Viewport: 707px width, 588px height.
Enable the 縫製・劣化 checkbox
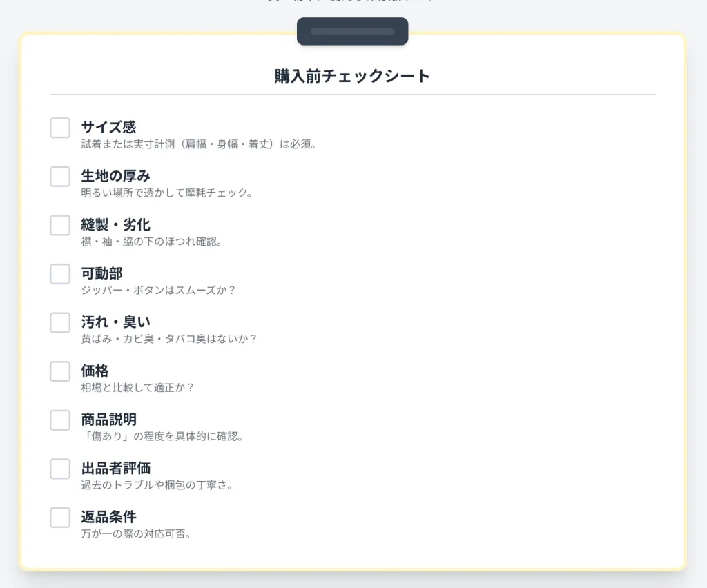[x=60, y=225]
